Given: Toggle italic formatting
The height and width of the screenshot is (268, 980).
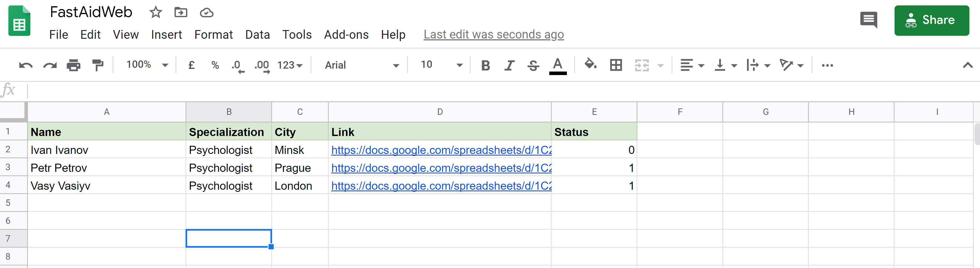Looking at the screenshot, I should pos(509,65).
